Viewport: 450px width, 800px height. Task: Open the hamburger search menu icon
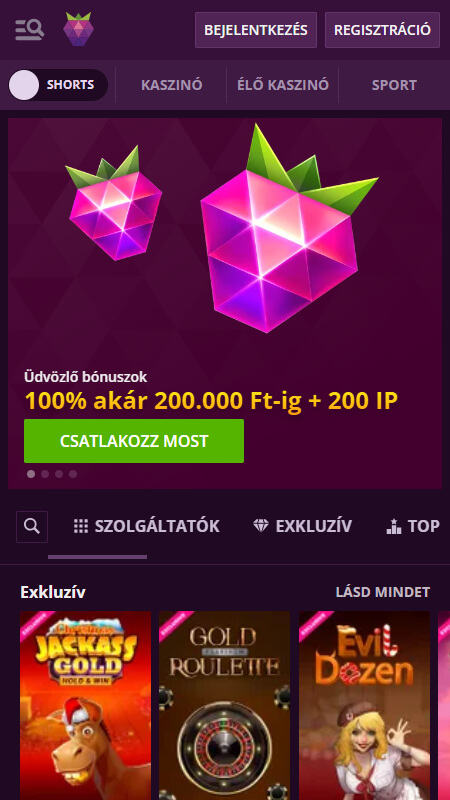(x=30, y=30)
